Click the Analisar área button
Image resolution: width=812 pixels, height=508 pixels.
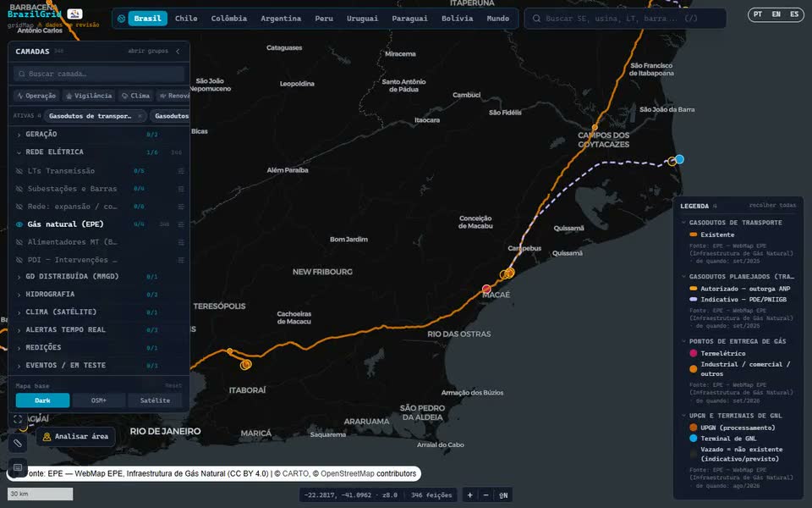[75, 437]
